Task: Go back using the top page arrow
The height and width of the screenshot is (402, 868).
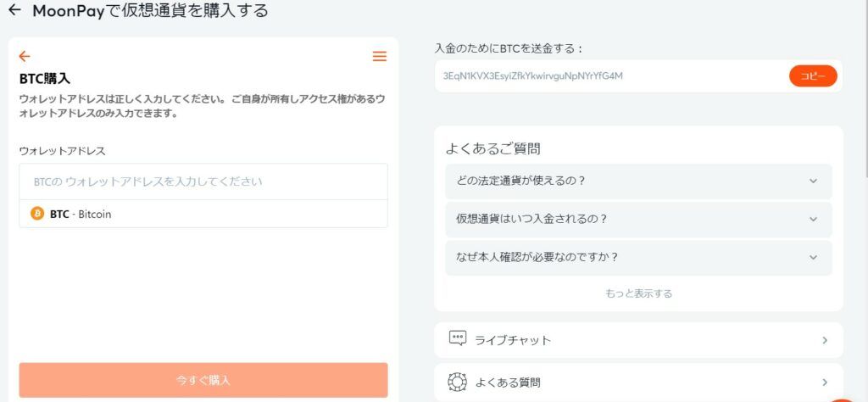Action: 15,9
